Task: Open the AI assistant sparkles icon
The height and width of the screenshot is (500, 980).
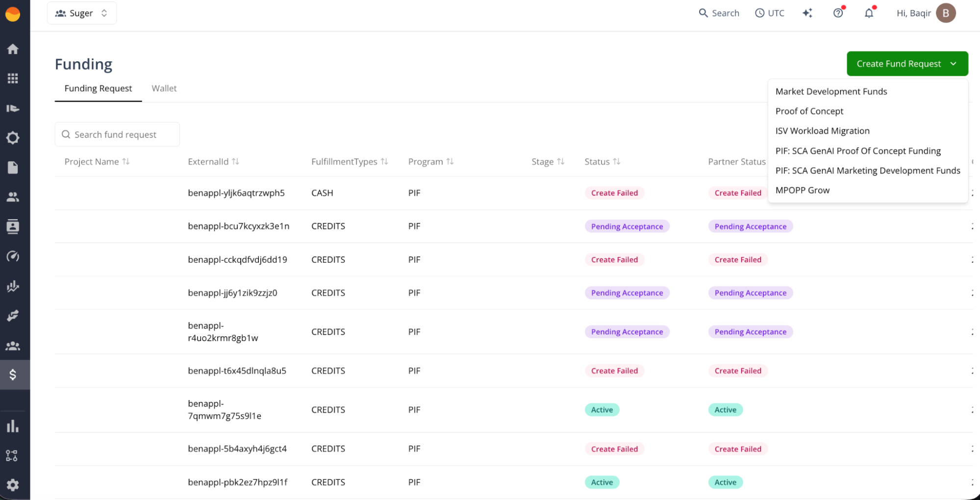Action: pyautogui.click(x=807, y=13)
